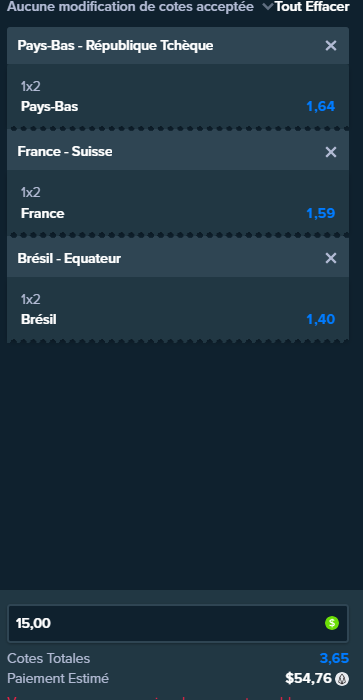This screenshot has width=363, height=700.
Task: Click the $54,76 estimated payout amount
Action: pos(309,679)
